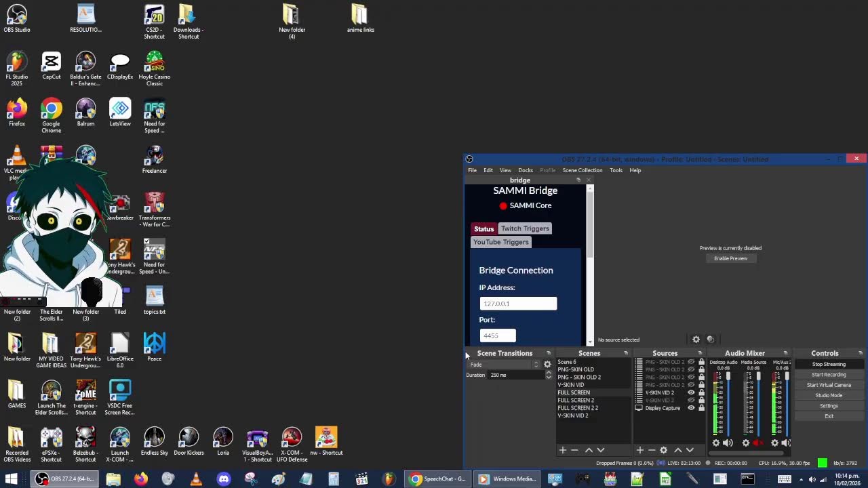Image resolution: width=868 pixels, height=488 pixels.
Task: Mute the Desktop Audio channel
Action: click(x=728, y=443)
